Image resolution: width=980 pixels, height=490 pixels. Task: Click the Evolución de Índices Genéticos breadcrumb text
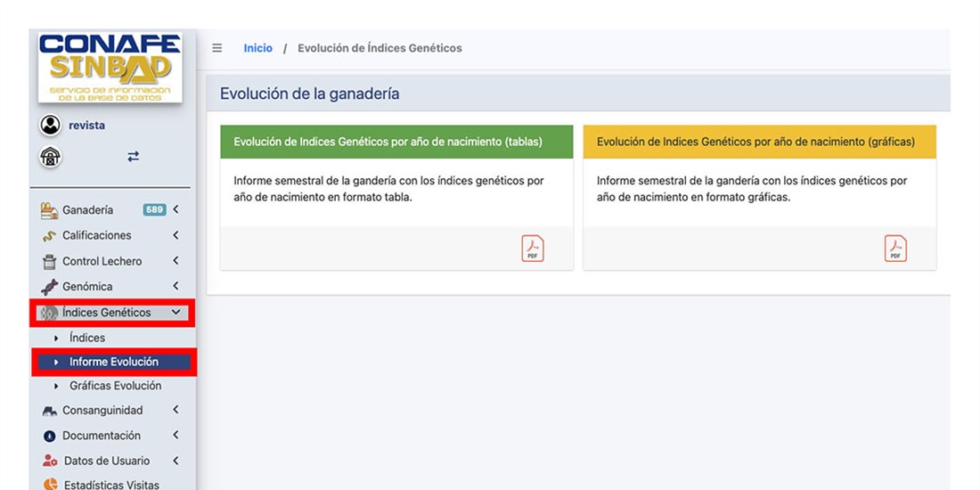coord(380,48)
